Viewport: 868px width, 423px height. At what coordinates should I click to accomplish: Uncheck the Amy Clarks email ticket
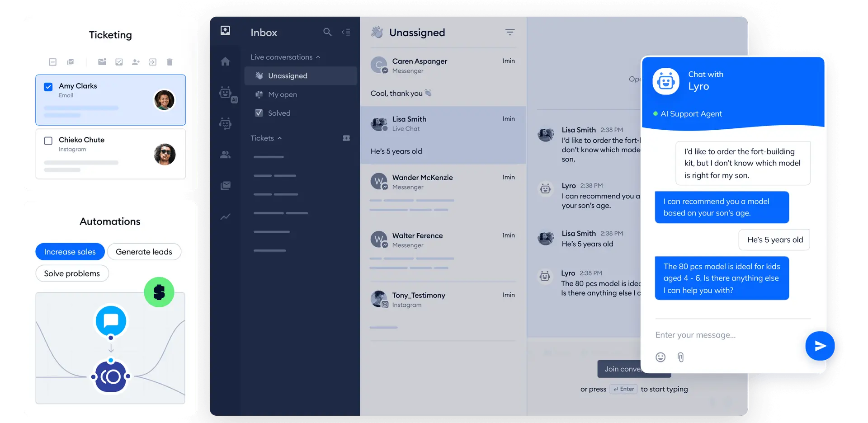(x=48, y=86)
